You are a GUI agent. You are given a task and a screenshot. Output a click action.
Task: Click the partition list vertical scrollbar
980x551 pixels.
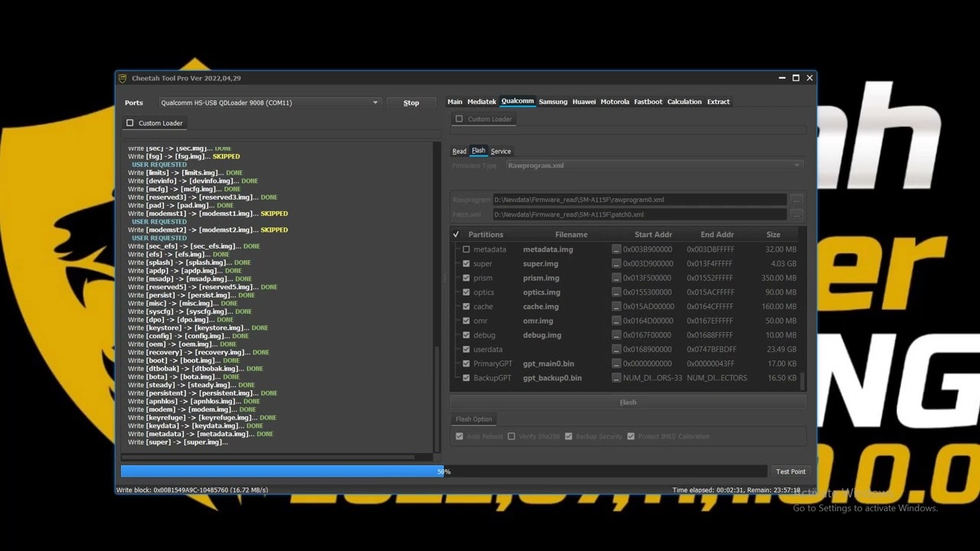pyautogui.click(x=802, y=379)
